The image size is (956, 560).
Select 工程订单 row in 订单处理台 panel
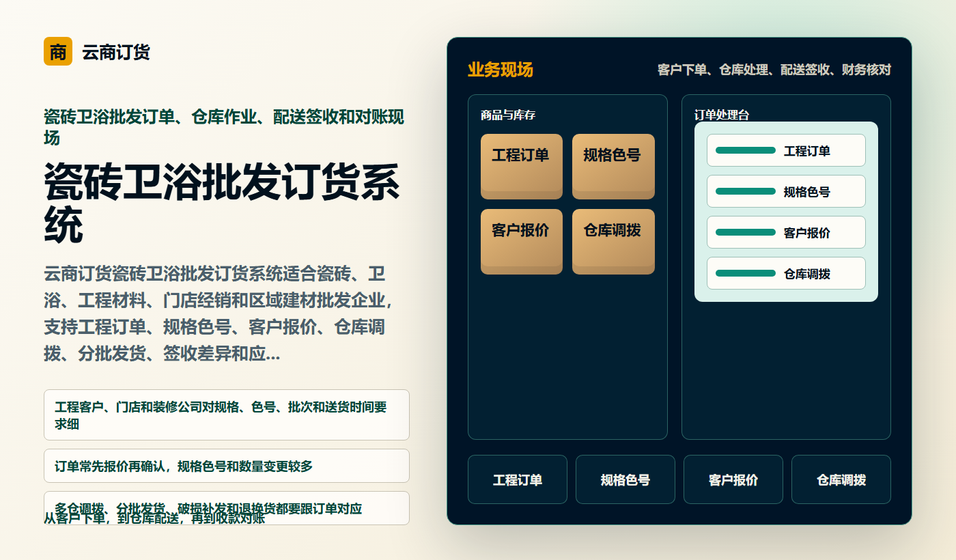(786, 150)
